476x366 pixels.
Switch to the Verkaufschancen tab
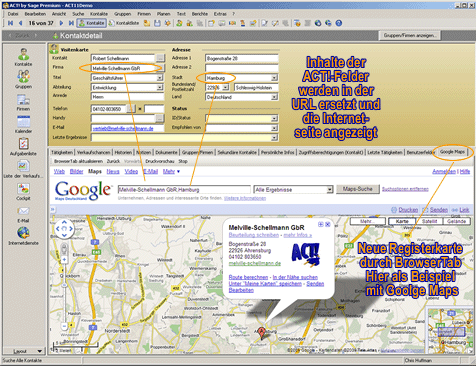tap(94, 152)
